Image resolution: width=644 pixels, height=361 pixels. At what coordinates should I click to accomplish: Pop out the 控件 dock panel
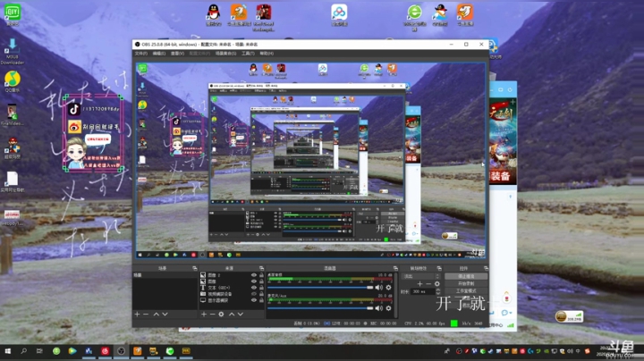coord(486,268)
